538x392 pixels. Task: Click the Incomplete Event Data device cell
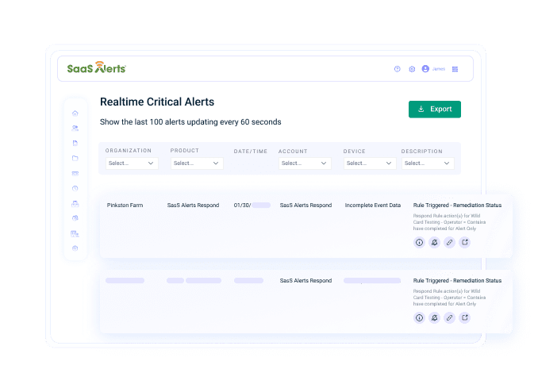pyautogui.click(x=373, y=206)
